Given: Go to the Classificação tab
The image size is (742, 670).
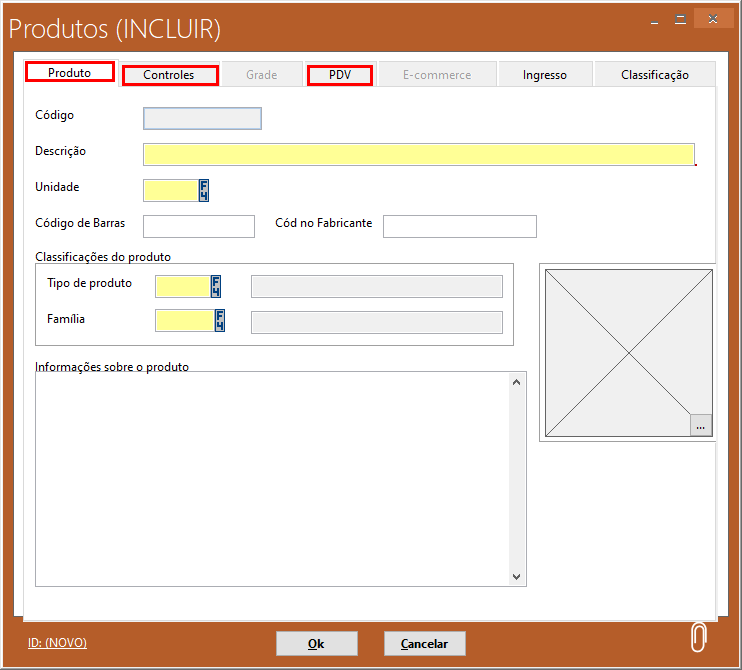Looking at the screenshot, I should click(654, 75).
